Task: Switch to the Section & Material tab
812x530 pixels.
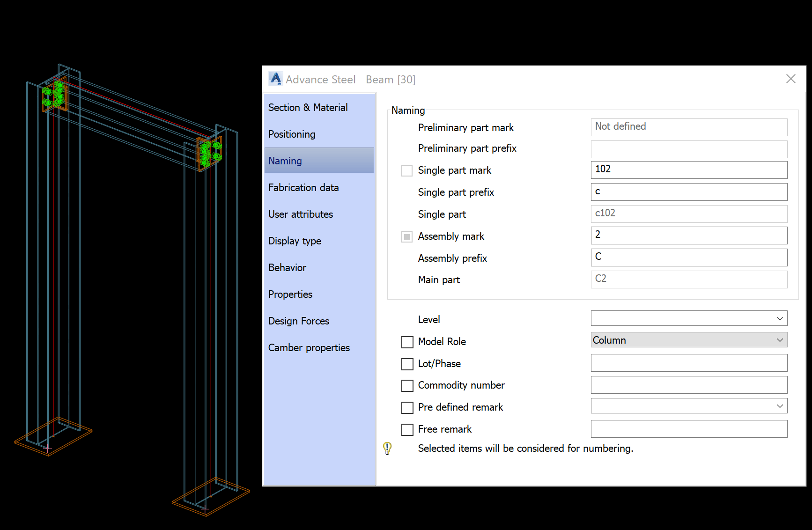Action: [308, 107]
